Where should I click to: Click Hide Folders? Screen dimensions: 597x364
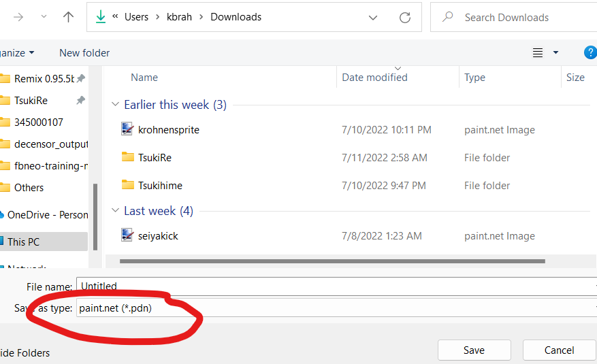[25, 353]
